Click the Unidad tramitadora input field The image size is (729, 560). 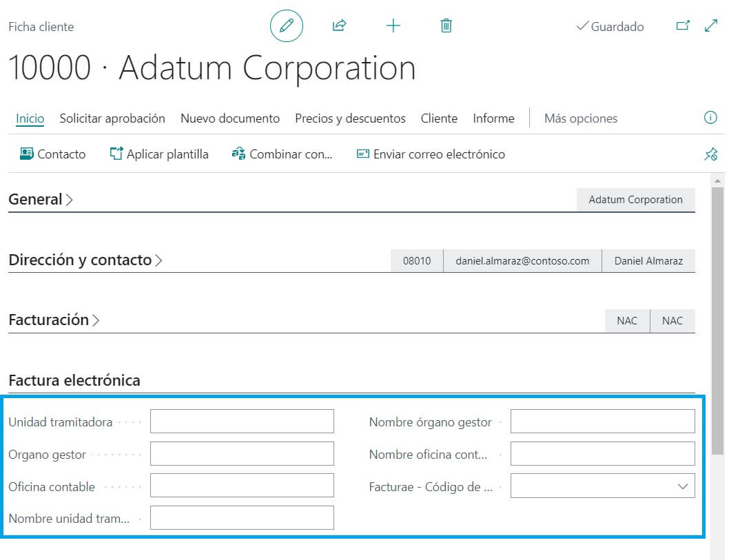242,422
